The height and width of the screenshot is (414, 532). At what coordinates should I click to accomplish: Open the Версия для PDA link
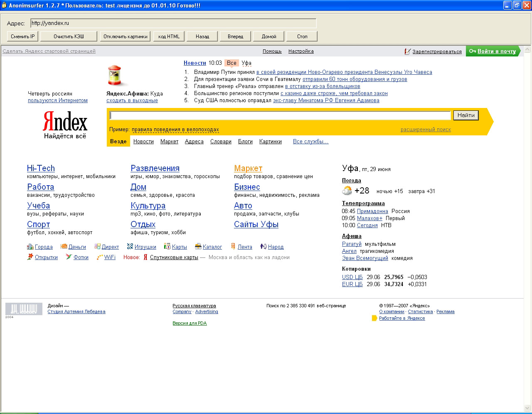pyautogui.click(x=190, y=323)
